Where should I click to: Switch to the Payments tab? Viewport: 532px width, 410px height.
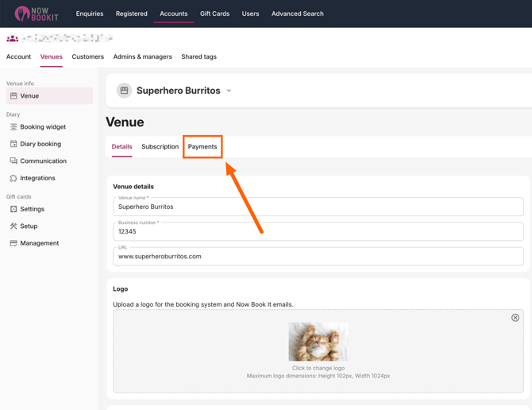click(202, 147)
